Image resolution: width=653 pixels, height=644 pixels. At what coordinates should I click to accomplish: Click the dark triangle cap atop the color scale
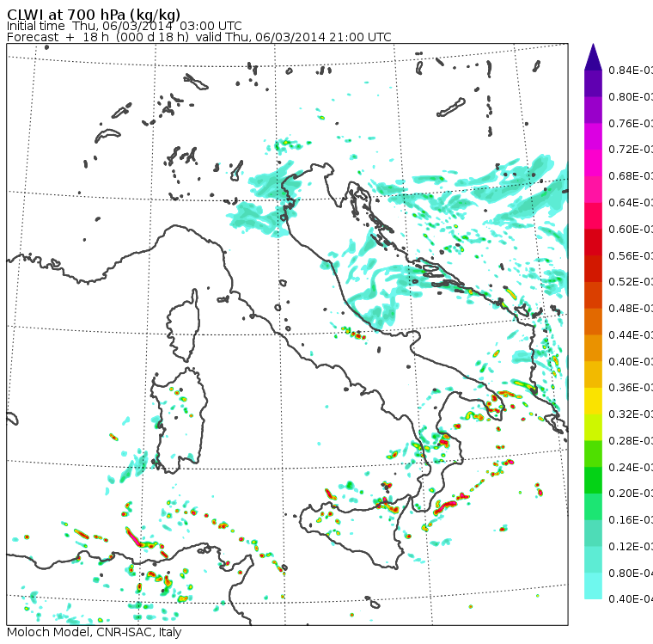coord(593,57)
